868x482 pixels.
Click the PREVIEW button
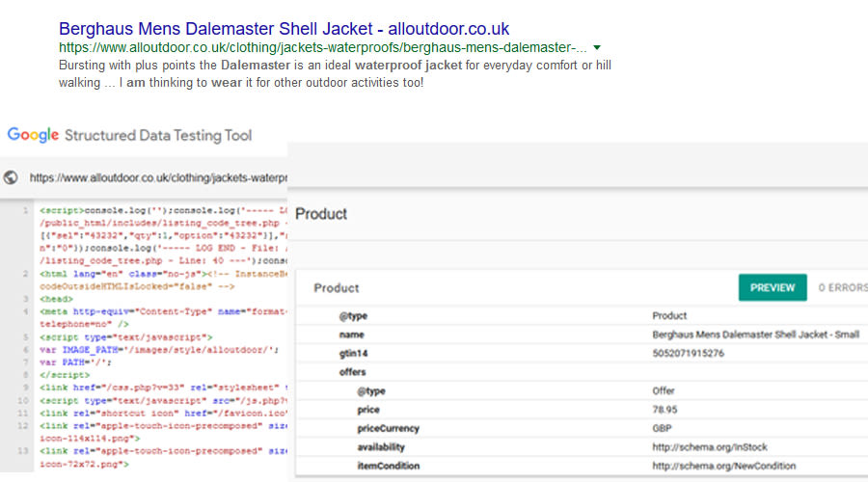[773, 288]
